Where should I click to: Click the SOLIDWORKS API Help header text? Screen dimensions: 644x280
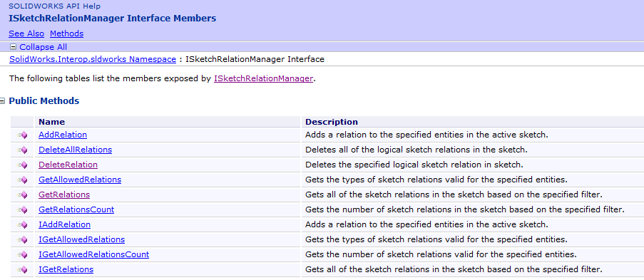pos(54,6)
